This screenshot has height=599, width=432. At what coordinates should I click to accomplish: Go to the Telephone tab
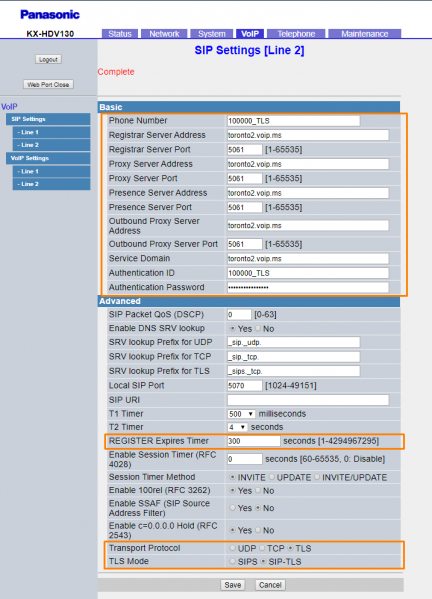tap(296, 34)
